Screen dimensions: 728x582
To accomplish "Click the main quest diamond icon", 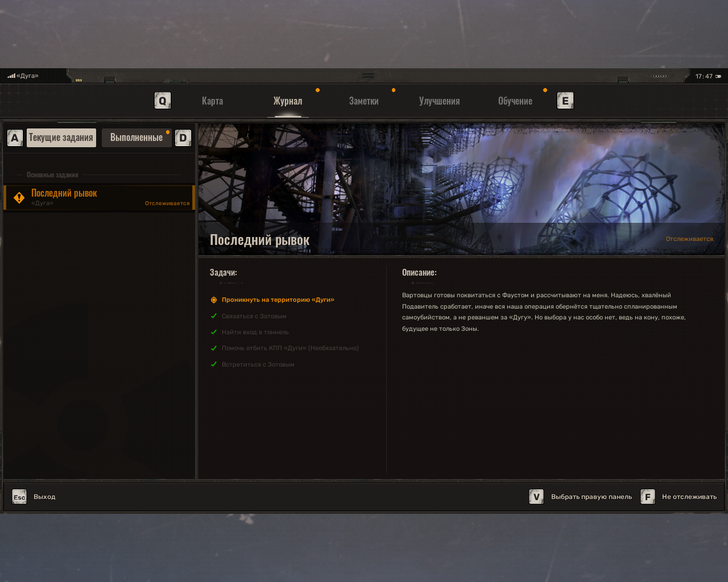I will coord(19,198).
